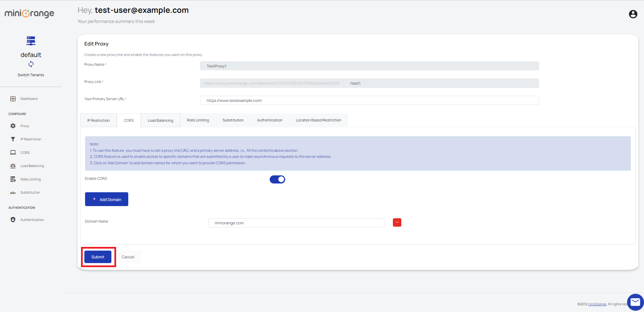Cancel editing the proxy
Screen dimensions: 644x312
pos(128,257)
